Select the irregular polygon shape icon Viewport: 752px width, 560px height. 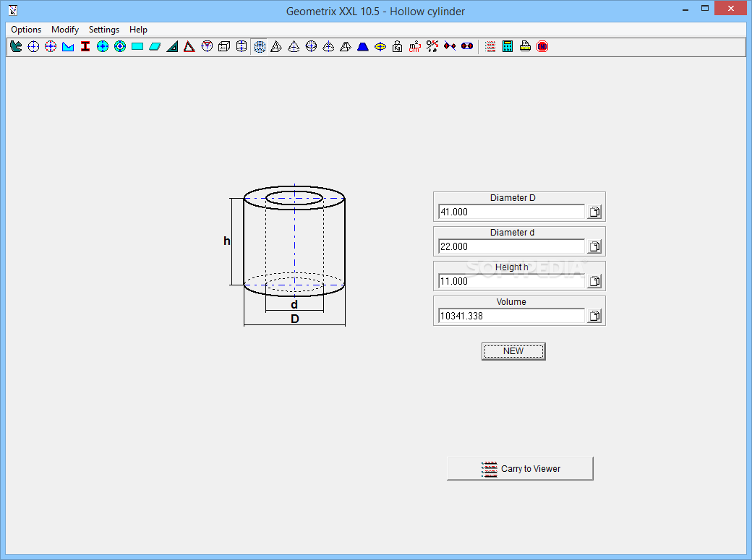click(16, 46)
